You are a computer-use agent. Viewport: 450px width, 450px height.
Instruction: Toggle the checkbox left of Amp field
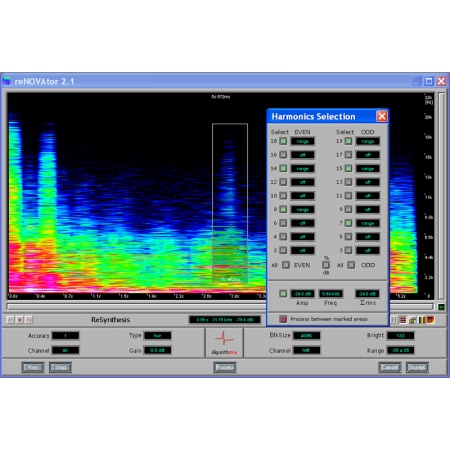(x=283, y=294)
